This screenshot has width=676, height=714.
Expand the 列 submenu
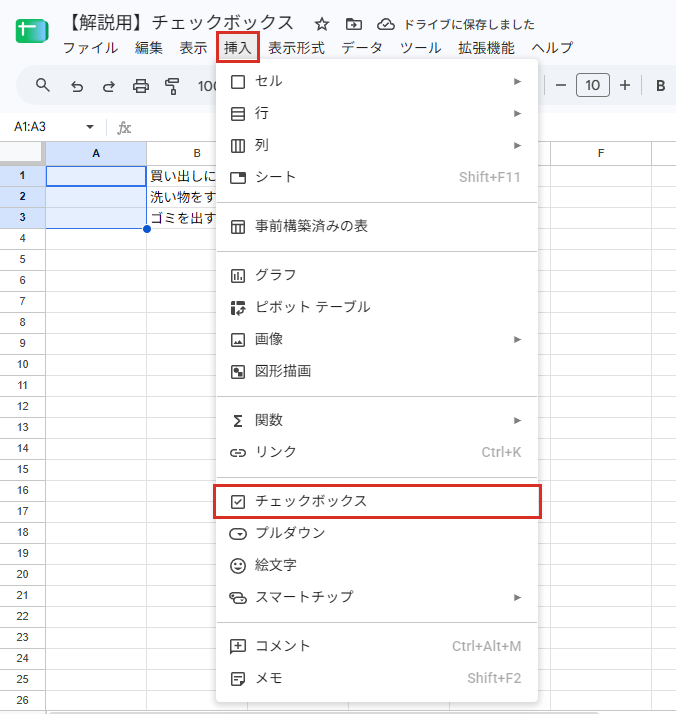[377, 145]
